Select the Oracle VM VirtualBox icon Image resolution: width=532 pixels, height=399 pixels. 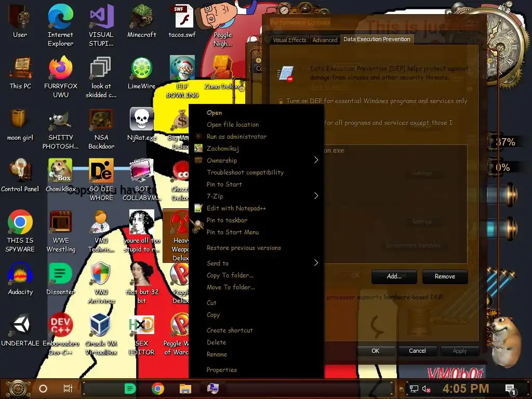point(101,334)
